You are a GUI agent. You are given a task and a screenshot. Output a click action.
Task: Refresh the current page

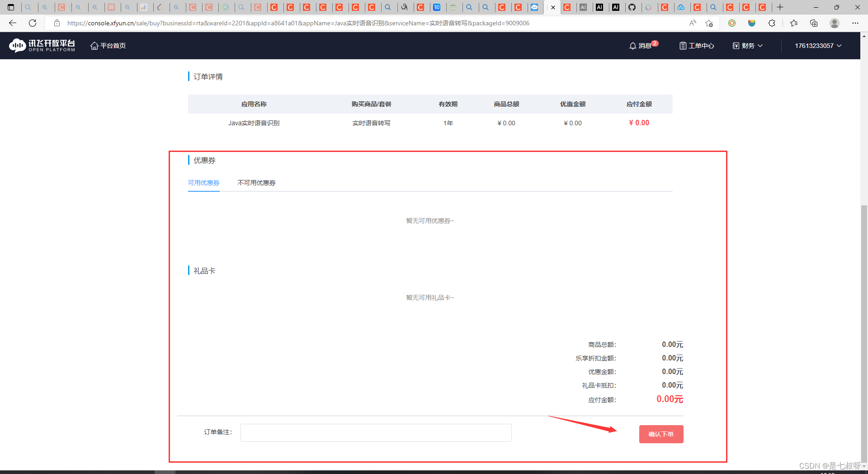click(33, 23)
